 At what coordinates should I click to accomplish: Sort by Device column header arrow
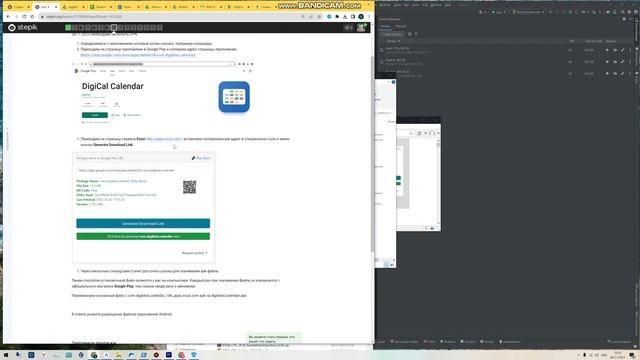pyautogui.click(x=398, y=41)
